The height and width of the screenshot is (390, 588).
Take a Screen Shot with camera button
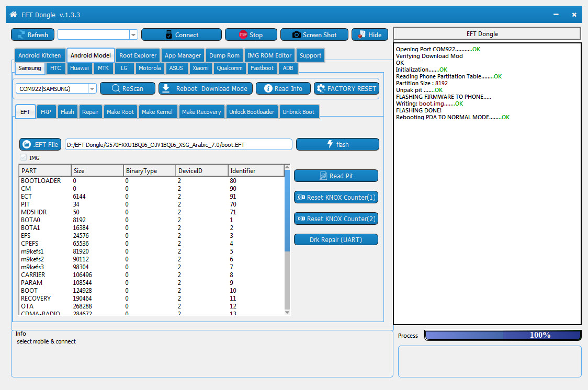point(314,35)
